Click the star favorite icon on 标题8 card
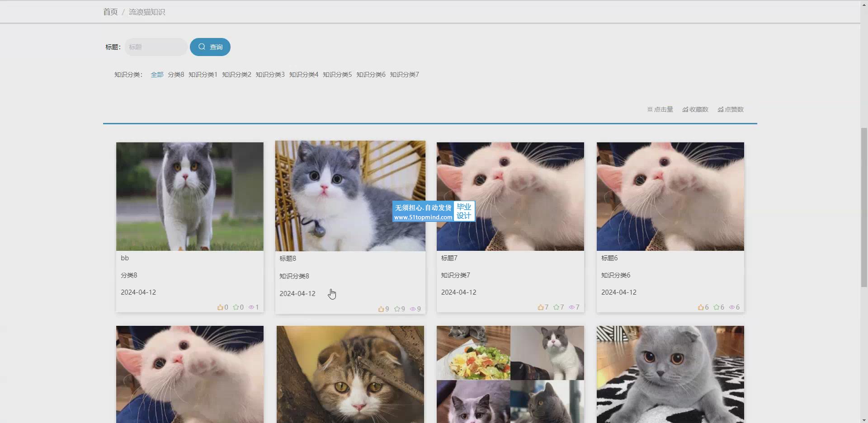The height and width of the screenshot is (423, 868). 397,309
